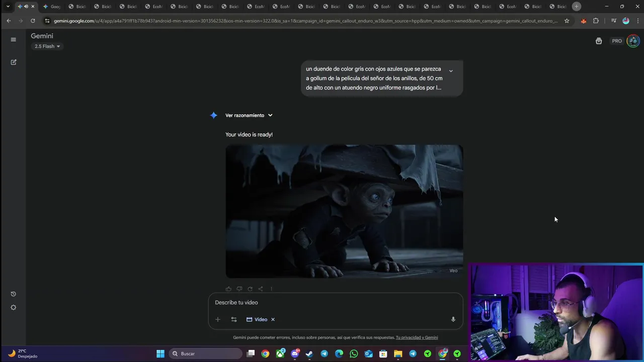Open the weather widget showing 21°C

(x=23, y=354)
